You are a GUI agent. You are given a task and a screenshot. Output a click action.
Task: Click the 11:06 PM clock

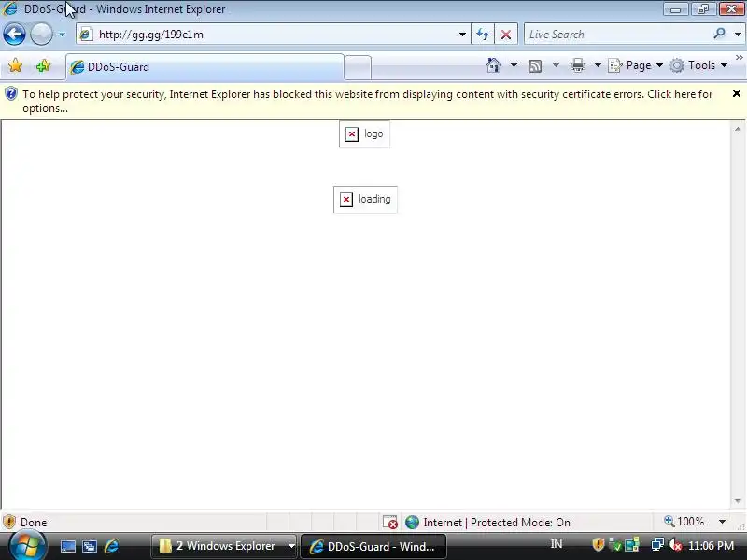coord(711,545)
